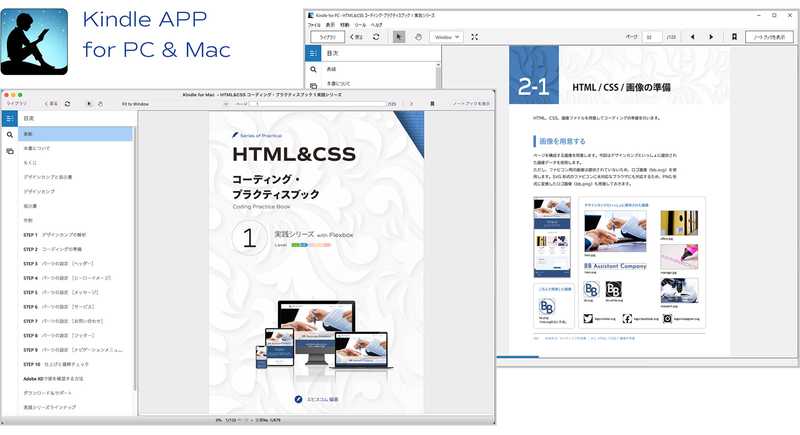Select the 'STEP 6' contents entry

pos(59,306)
